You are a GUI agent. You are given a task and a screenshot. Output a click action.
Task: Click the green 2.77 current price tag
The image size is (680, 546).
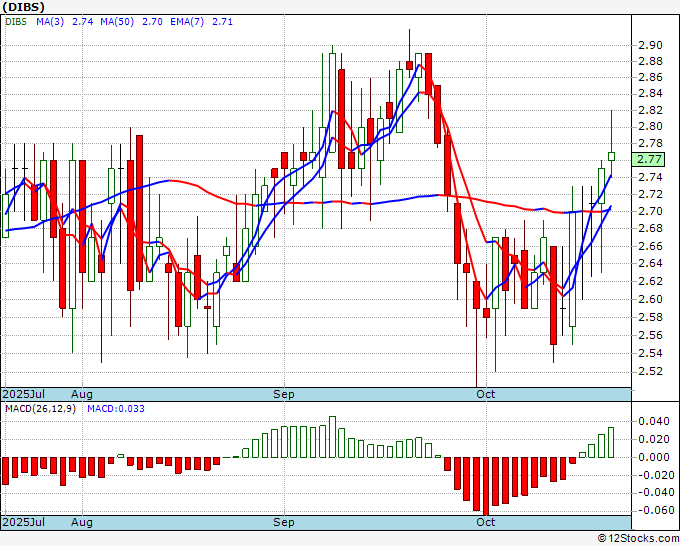click(x=648, y=159)
